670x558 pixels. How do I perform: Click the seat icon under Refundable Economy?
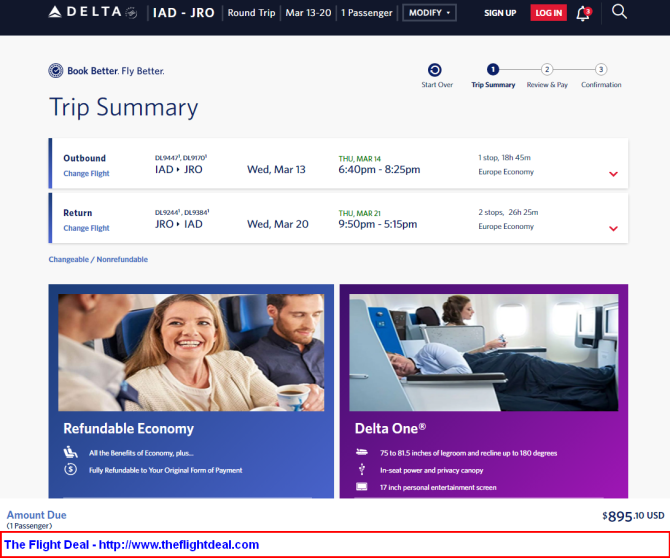(x=71, y=452)
